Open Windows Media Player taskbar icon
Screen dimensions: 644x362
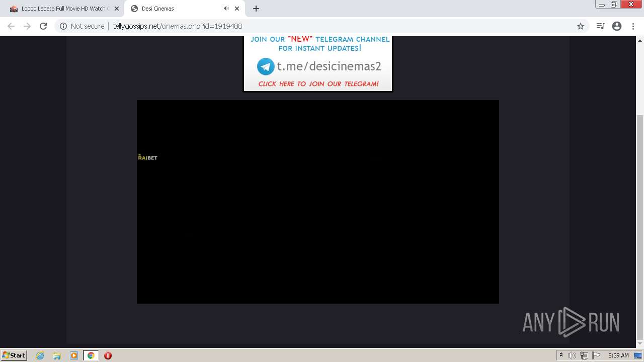74,355
